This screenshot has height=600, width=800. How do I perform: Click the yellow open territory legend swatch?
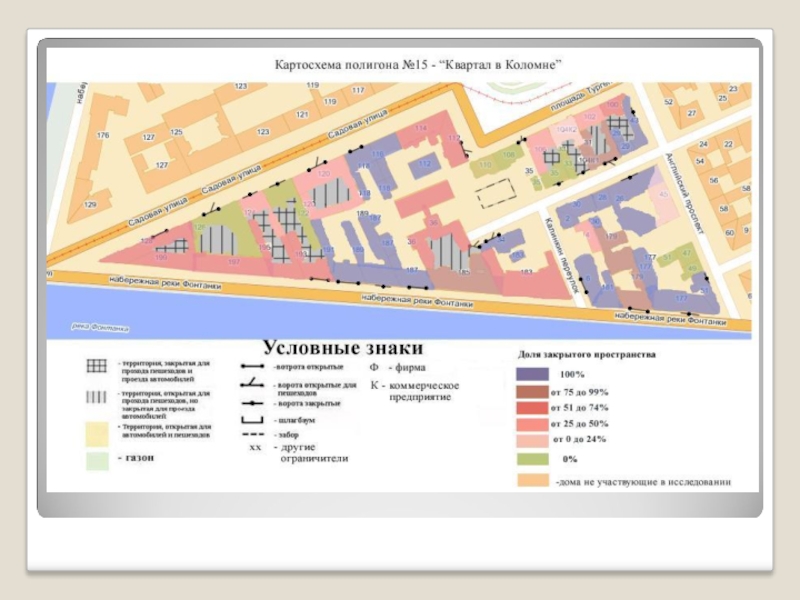(x=97, y=434)
